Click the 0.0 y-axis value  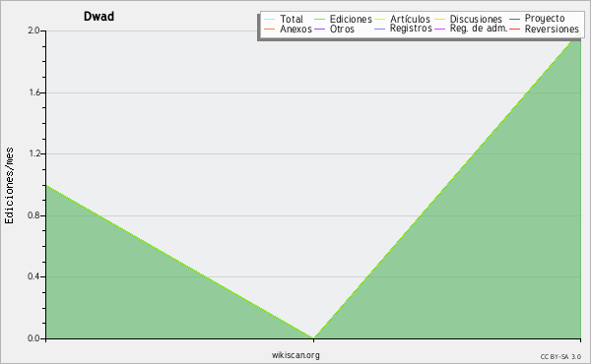tap(33, 338)
